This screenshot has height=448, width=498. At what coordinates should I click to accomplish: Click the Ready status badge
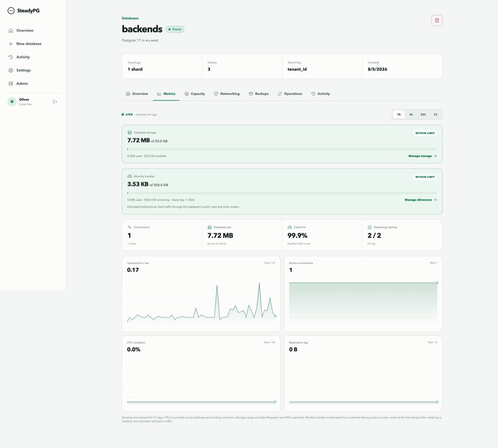175,29
